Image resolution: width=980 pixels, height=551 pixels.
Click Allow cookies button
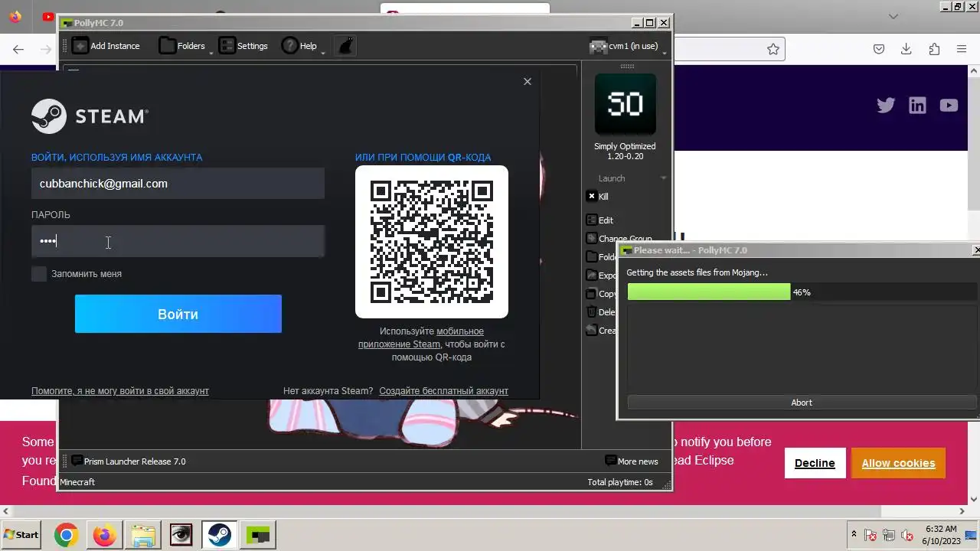898,463
